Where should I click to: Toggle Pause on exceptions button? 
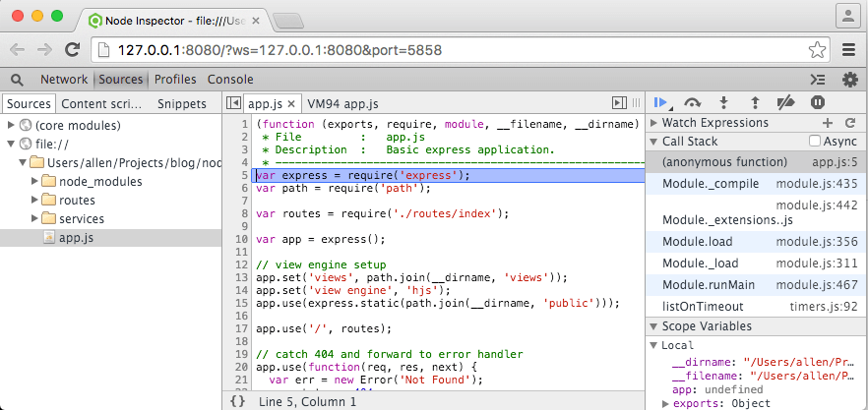[817, 102]
